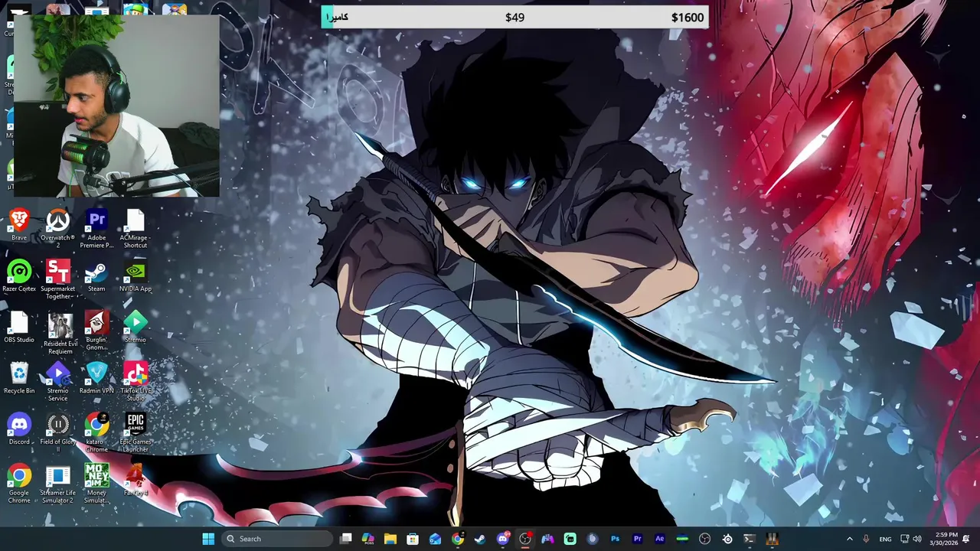
Task: Open After Effects (Ae) taskbar icon
Action: [659, 539]
